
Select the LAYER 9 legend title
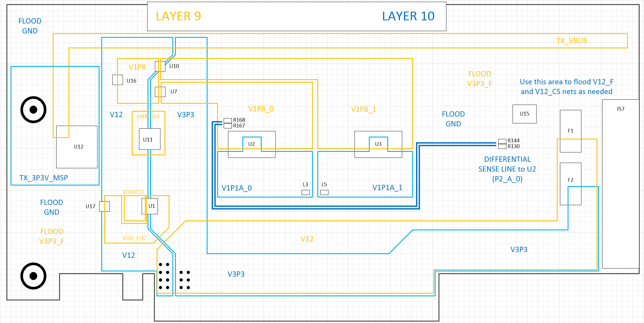point(178,16)
